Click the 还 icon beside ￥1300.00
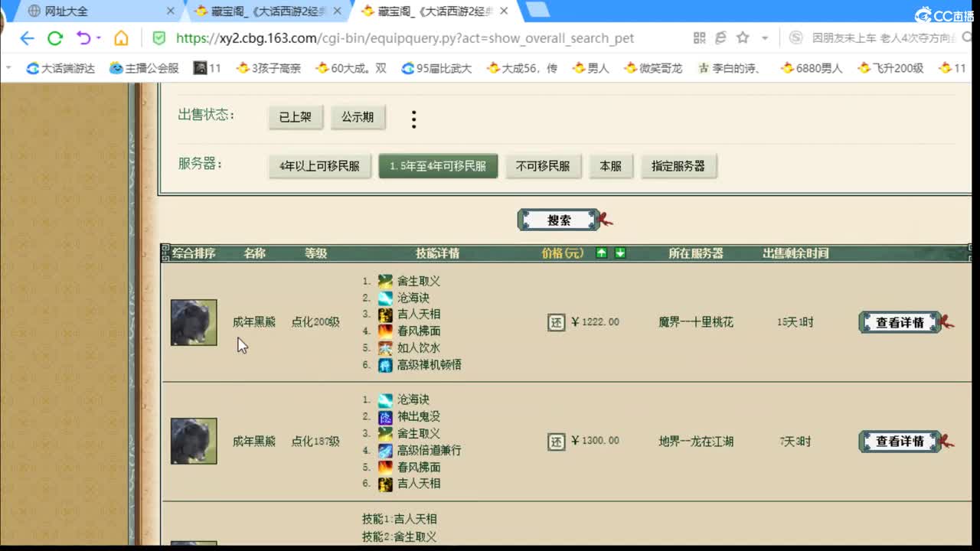 557,442
